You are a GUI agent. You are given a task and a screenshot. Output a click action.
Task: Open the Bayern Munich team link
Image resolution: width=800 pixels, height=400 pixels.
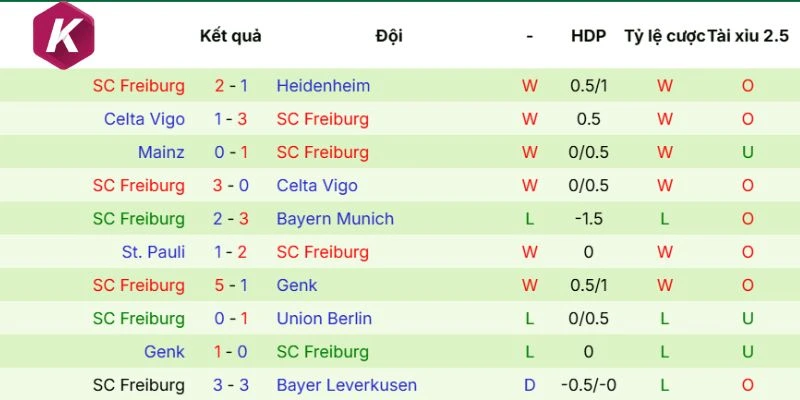(x=335, y=219)
